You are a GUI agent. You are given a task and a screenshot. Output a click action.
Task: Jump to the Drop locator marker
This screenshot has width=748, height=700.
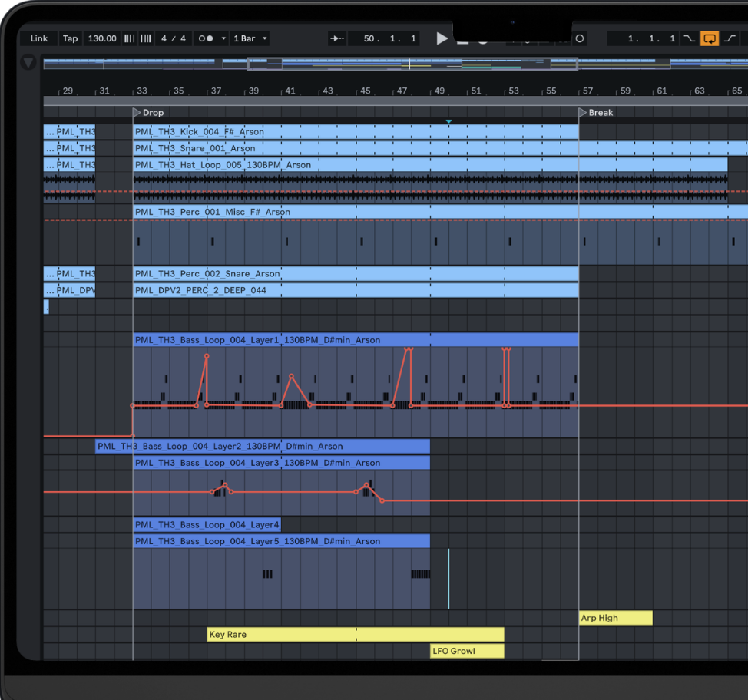pos(137,113)
